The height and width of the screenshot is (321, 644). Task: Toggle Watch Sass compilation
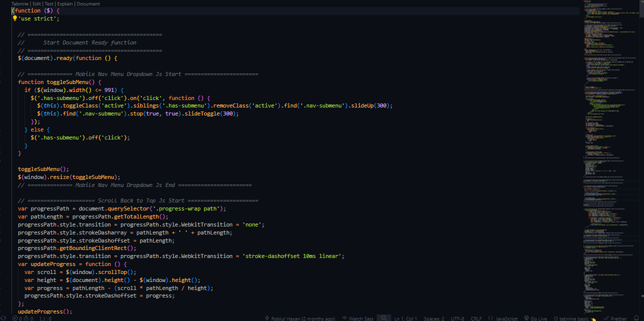point(358,318)
